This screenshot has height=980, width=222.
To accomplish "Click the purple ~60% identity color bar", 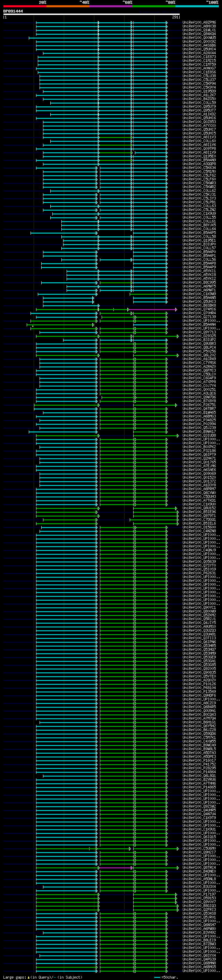I will (111, 6).
